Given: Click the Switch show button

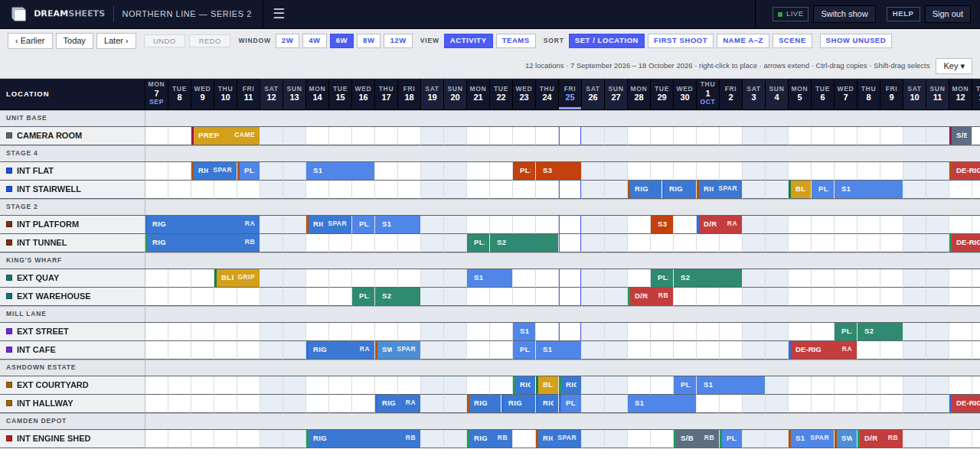Looking at the screenshot, I should 844,14.
